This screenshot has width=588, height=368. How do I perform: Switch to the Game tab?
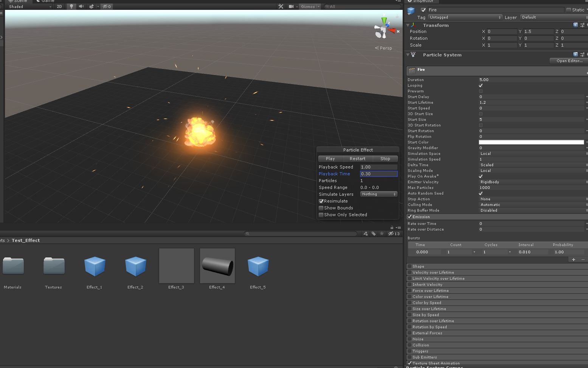coord(45,1)
